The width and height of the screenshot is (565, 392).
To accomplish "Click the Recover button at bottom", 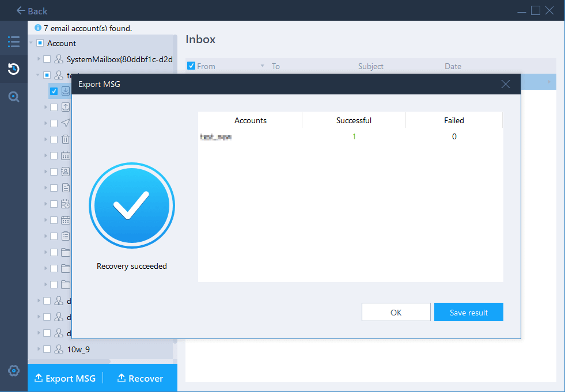I will tap(140, 378).
